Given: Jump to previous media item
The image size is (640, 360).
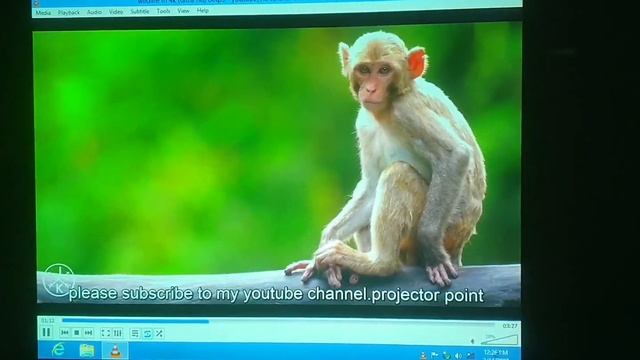Looking at the screenshot, I should (x=64, y=333).
